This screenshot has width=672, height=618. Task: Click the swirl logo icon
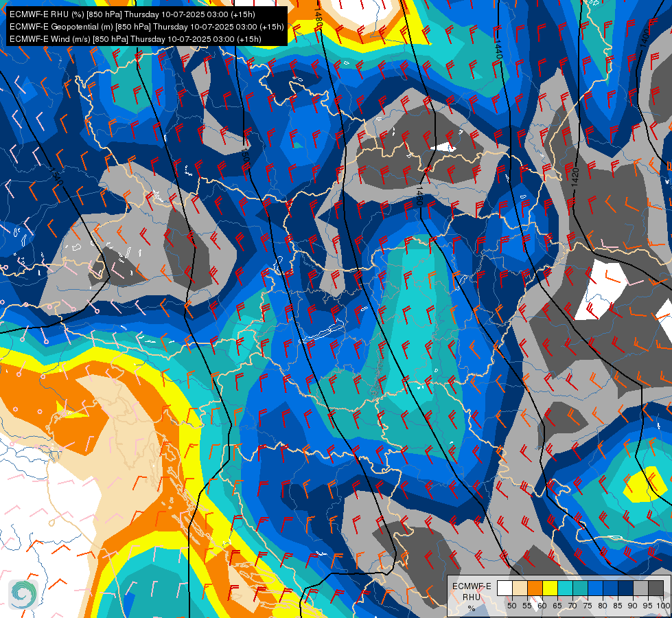point(23,595)
